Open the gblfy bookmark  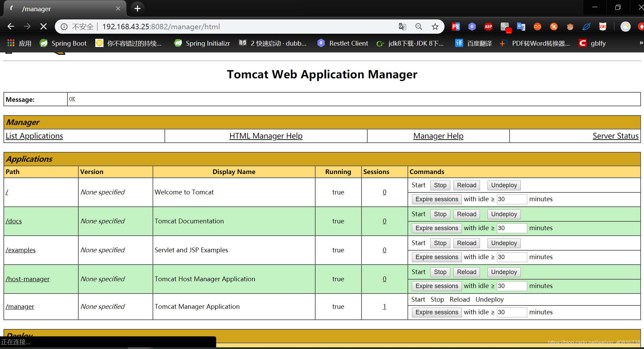point(592,43)
